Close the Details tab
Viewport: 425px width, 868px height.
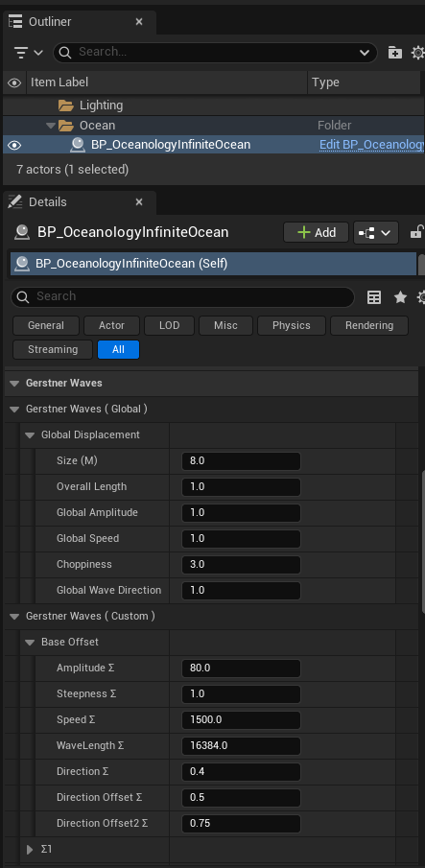tap(139, 202)
